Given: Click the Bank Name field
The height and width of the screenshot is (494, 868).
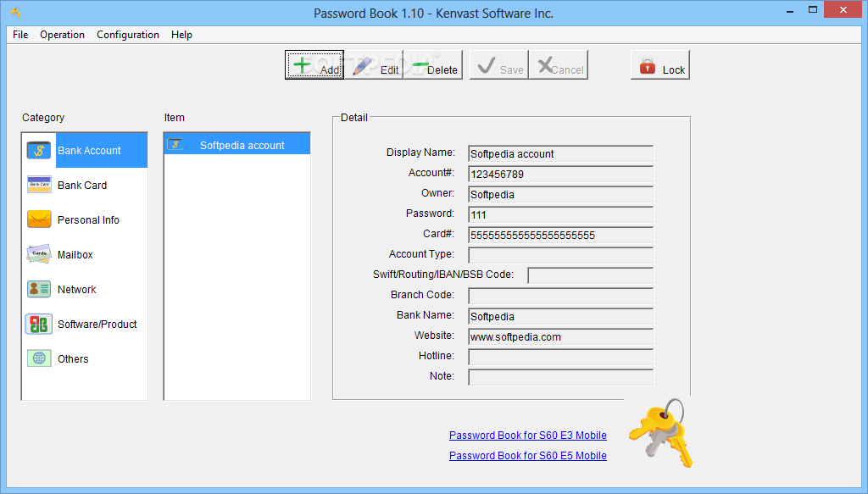Looking at the screenshot, I should point(560,316).
